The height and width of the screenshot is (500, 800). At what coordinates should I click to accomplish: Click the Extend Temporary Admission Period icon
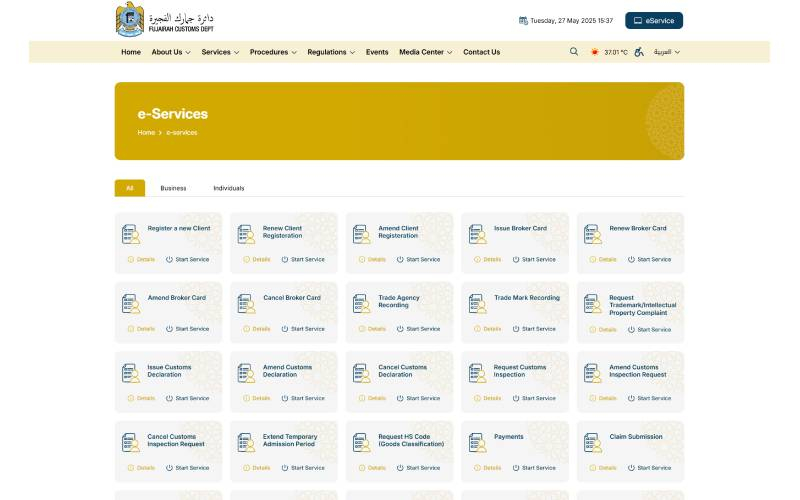[246, 442]
